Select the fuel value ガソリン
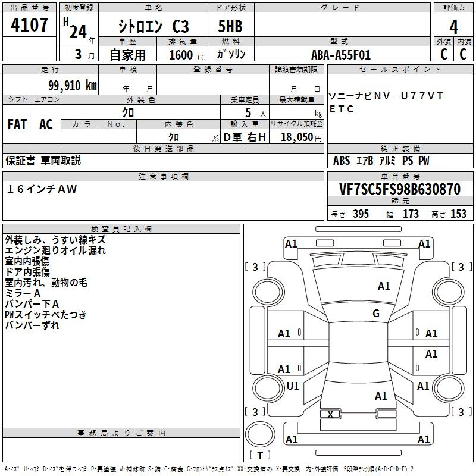The height and width of the screenshot is (476, 476). tap(231, 54)
